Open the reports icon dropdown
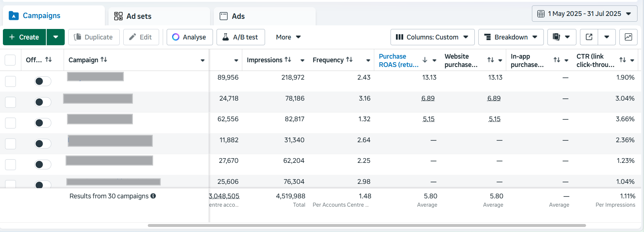The image size is (644, 232). [x=562, y=37]
